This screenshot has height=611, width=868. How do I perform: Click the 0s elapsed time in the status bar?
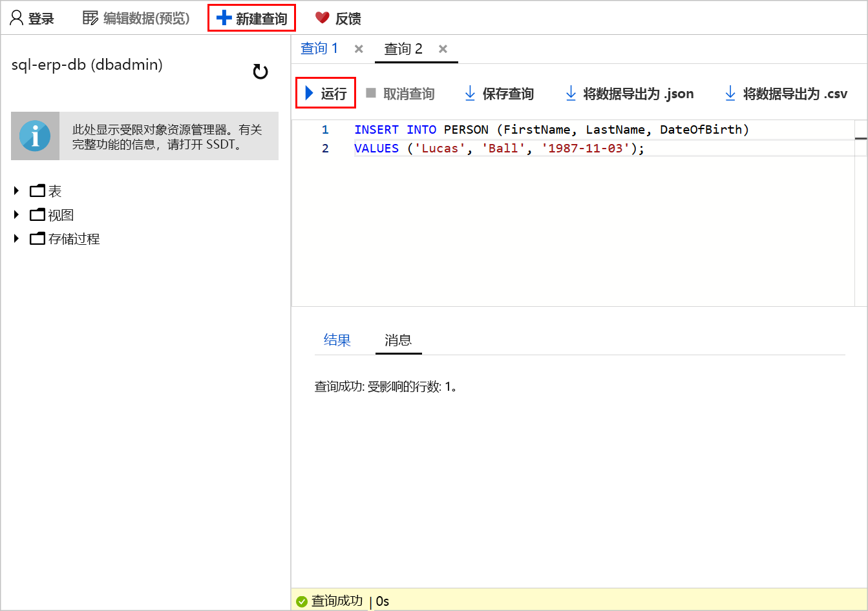tap(383, 601)
